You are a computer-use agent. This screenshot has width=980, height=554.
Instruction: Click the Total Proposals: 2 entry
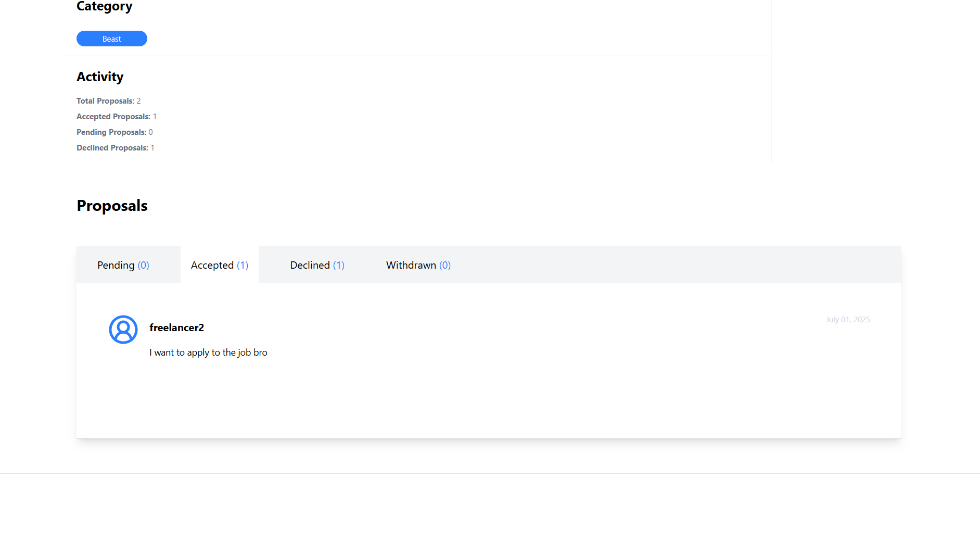point(109,101)
